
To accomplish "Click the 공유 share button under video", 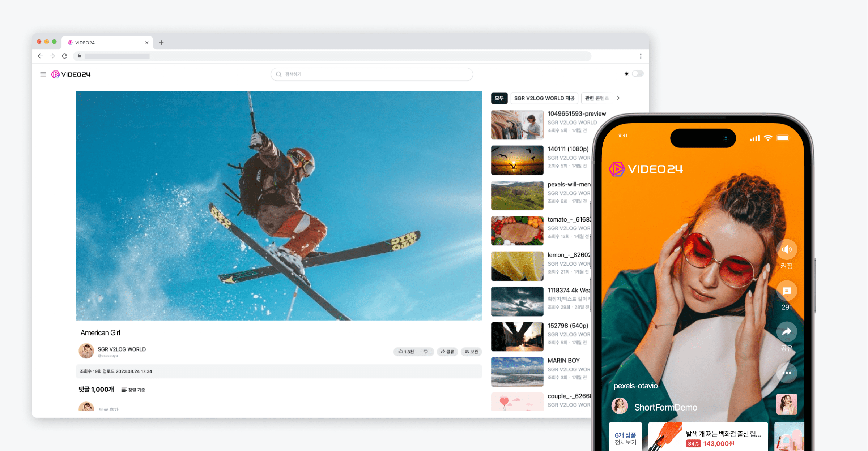I will tap(447, 352).
